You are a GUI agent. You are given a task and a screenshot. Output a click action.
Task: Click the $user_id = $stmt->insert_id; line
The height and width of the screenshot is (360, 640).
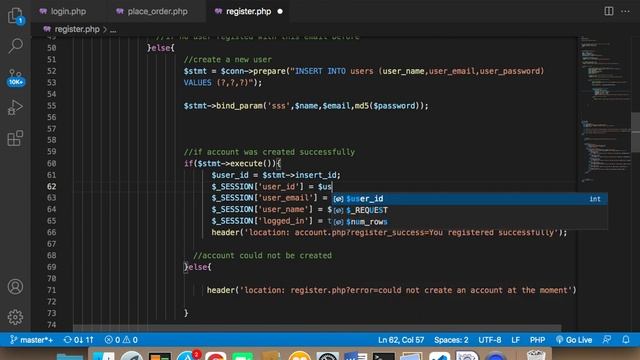click(x=276, y=175)
